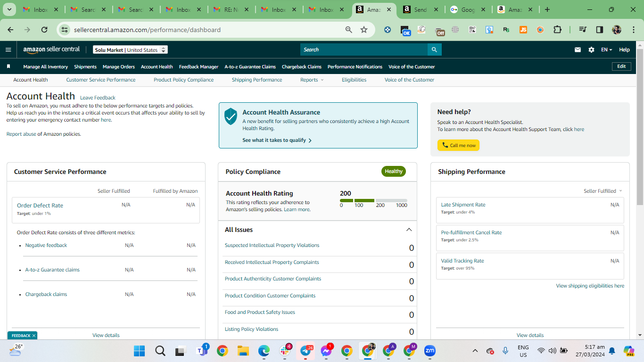Screen dimensions: 644x362
Task: Open Chrome media control music-note icon
Action: tap(583, 30)
